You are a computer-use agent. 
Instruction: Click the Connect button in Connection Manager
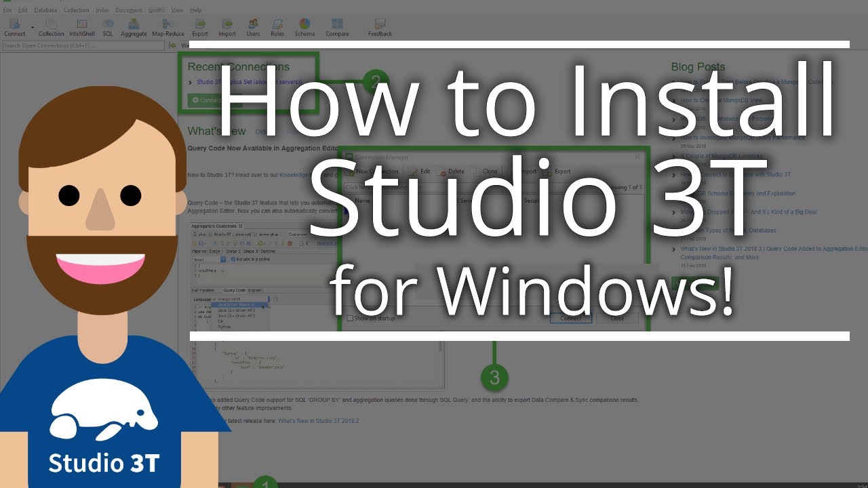coord(570,318)
